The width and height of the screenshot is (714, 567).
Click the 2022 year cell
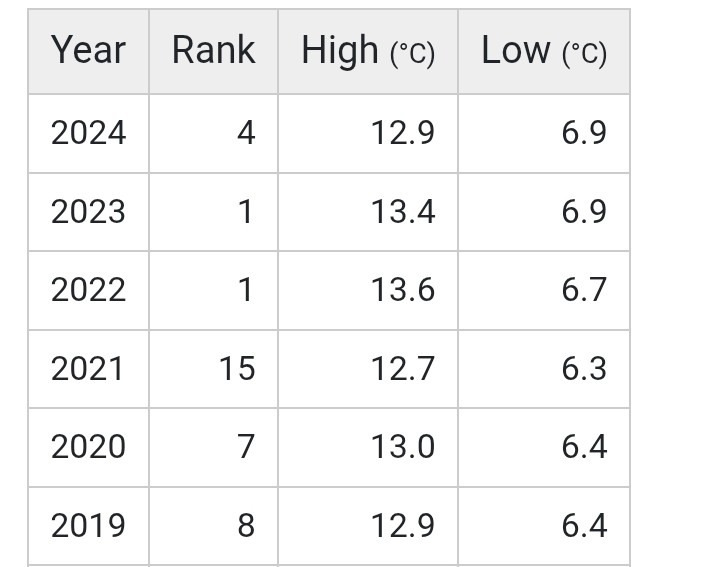coord(88,290)
